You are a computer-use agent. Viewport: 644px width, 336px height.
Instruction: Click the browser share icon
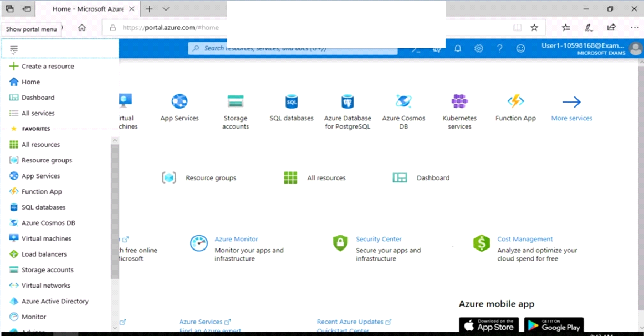611,28
